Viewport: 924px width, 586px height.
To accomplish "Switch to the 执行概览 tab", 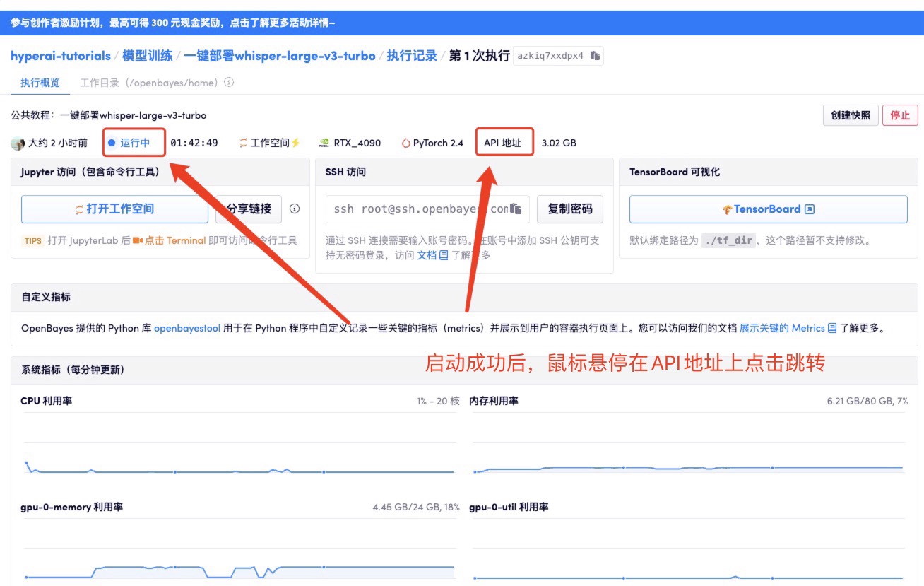I will (x=40, y=83).
